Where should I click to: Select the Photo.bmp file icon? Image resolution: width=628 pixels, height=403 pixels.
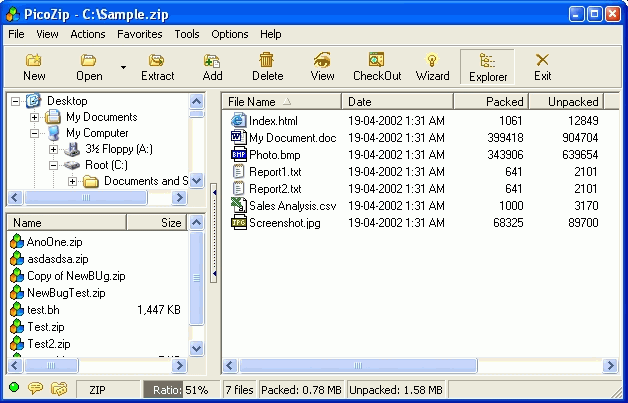click(238, 154)
